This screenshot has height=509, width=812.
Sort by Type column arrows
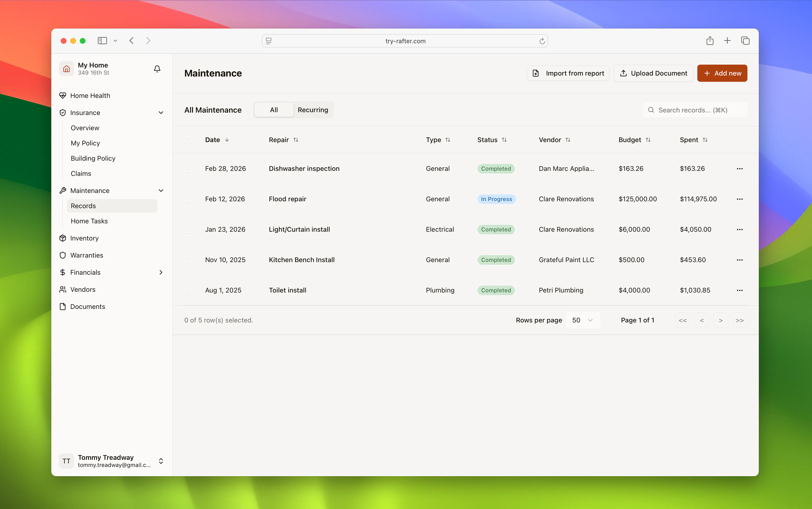click(x=448, y=140)
